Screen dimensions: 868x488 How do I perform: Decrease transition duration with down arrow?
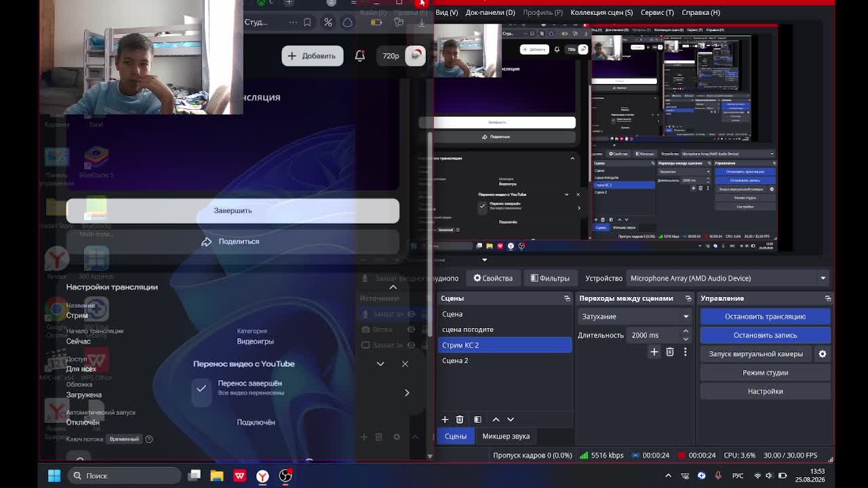pos(686,338)
